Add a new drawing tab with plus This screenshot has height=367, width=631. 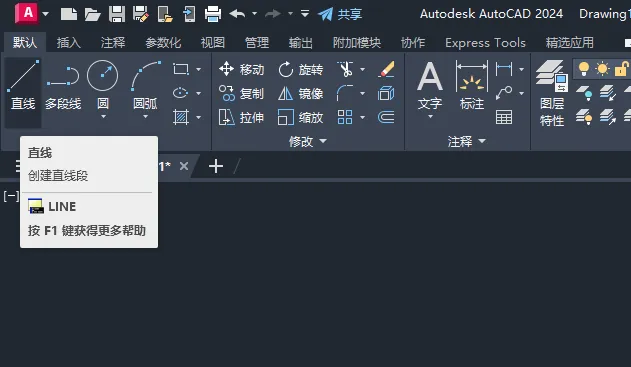pos(216,166)
